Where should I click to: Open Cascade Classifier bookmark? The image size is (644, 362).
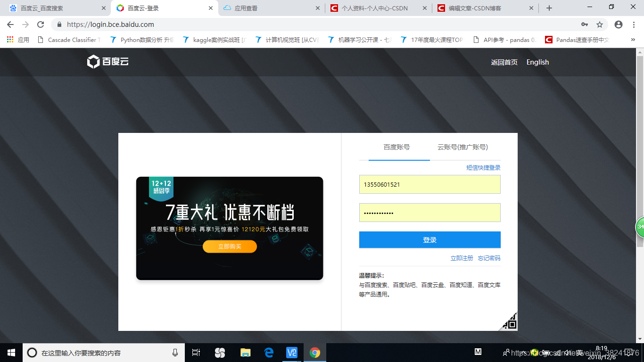[x=68, y=40]
